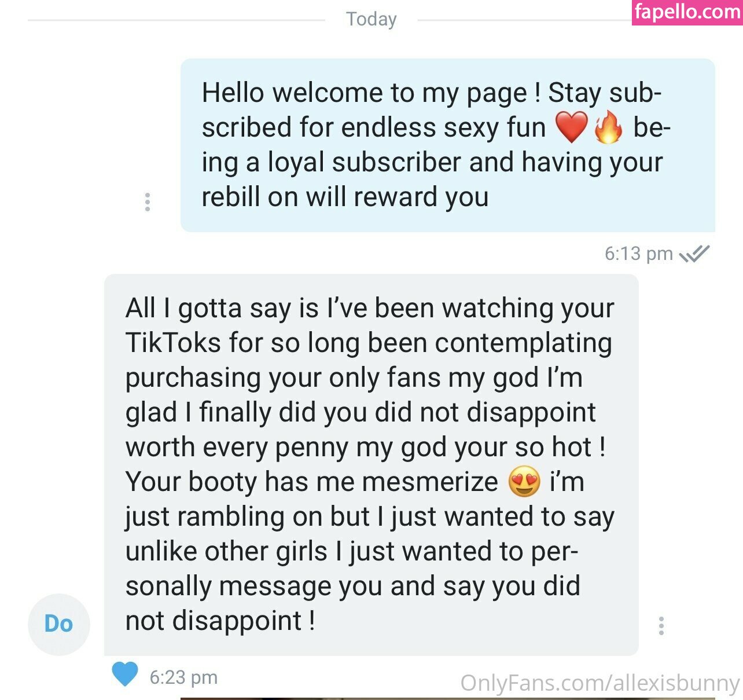Click the red heart emoji in welcome message
Screen dimensions: 743x700
(571, 127)
